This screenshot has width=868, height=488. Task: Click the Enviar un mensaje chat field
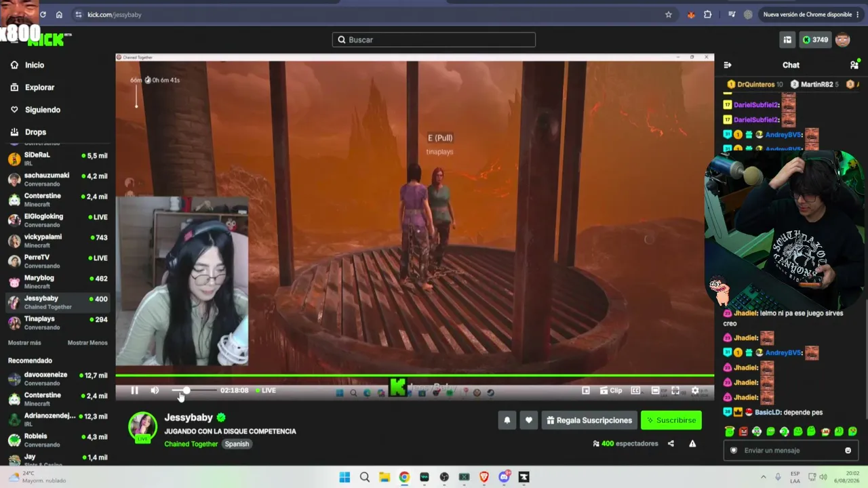791,451
